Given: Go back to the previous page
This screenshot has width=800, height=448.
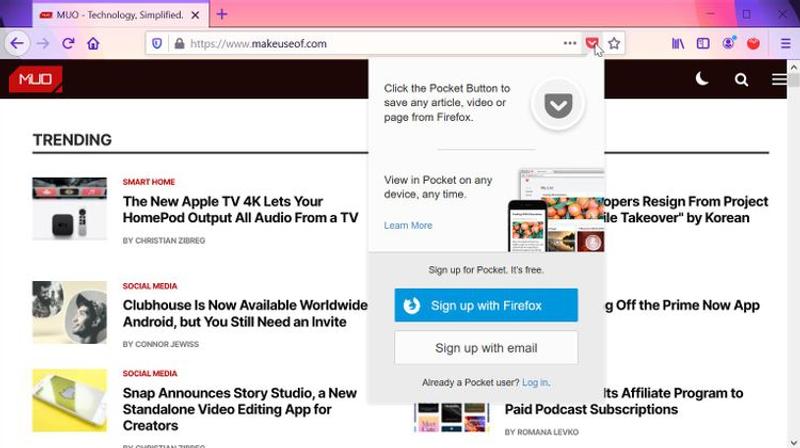Looking at the screenshot, I should (x=16, y=43).
